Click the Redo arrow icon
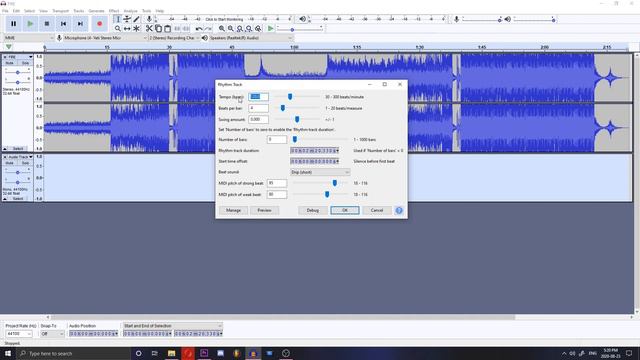Viewport: 640px width, 360px height. [208, 29]
